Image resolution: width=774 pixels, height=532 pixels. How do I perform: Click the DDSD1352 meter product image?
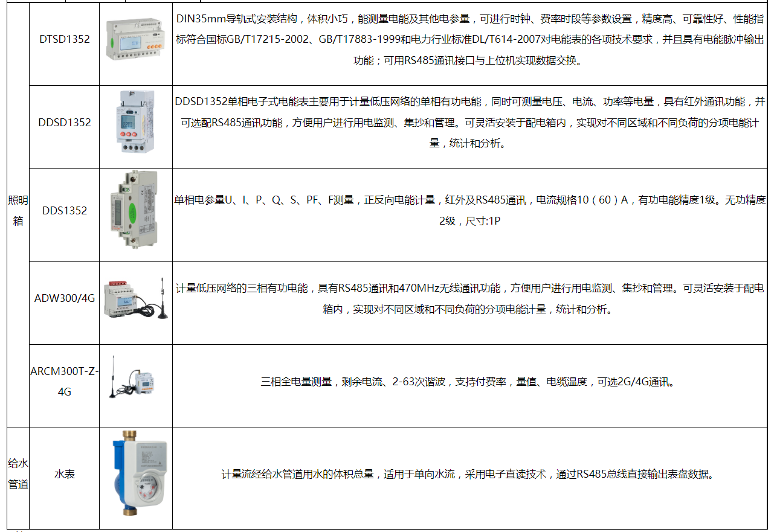tap(135, 123)
